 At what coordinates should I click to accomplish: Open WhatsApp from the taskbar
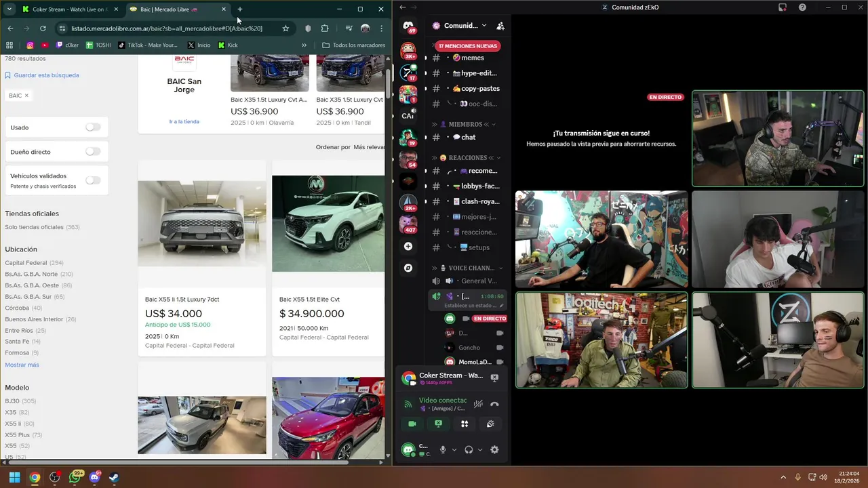75,477
